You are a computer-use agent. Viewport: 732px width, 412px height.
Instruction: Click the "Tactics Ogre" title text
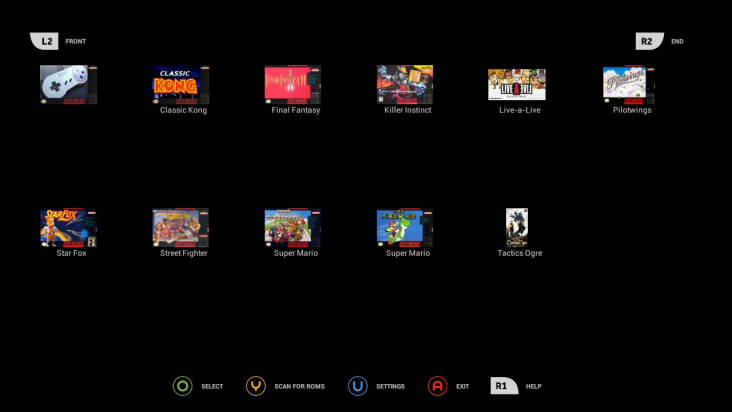click(520, 253)
